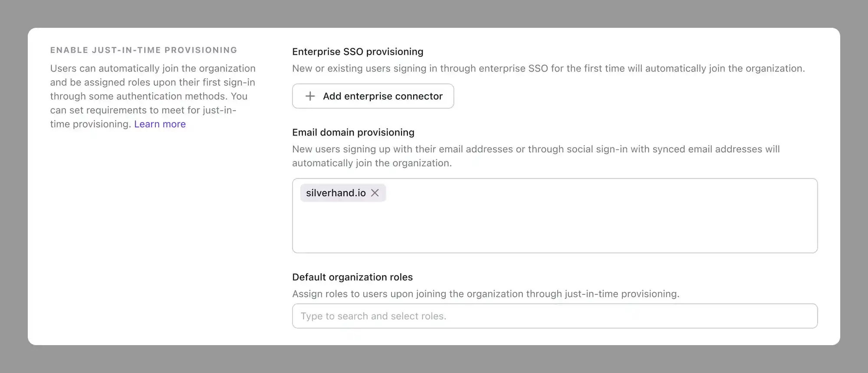Image resolution: width=868 pixels, height=373 pixels.
Task: Click the Add enterprise connector label text
Action: coord(382,96)
